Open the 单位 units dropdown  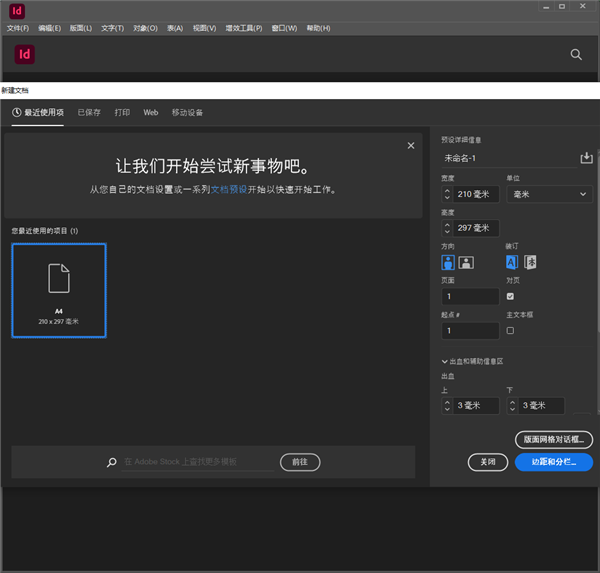click(549, 194)
